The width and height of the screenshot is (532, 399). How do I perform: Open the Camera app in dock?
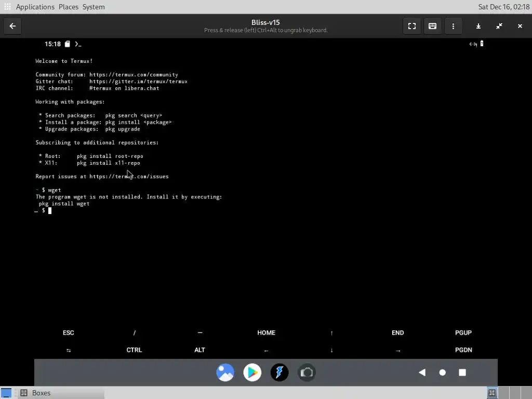tap(307, 373)
